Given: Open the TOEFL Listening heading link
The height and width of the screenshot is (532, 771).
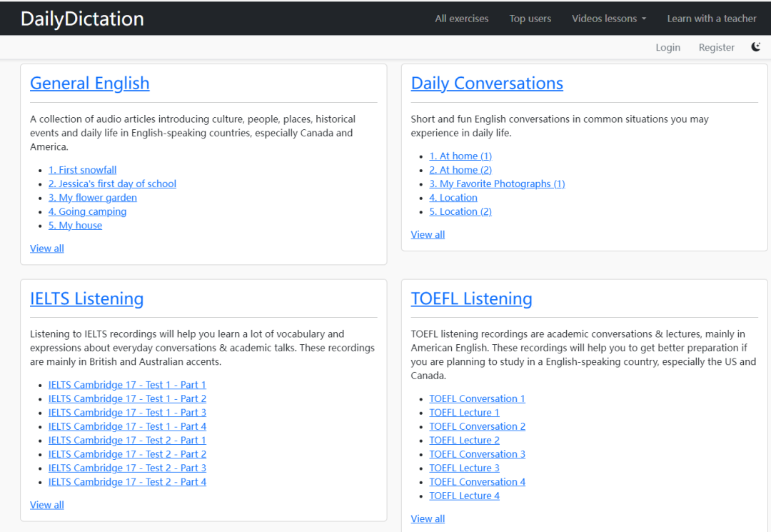Looking at the screenshot, I should pos(472,298).
